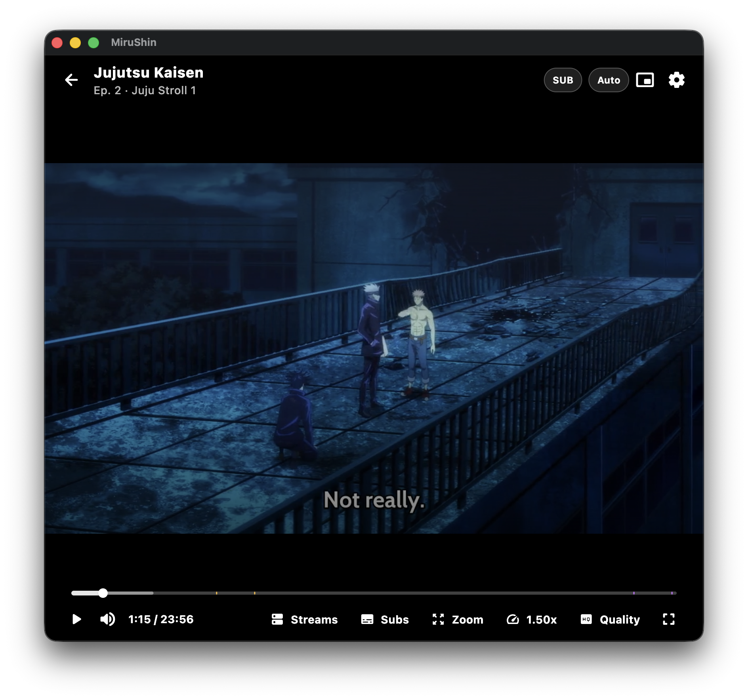Open player settings gear
Image resolution: width=748 pixels, height=700 pixels.
(677, 80)
